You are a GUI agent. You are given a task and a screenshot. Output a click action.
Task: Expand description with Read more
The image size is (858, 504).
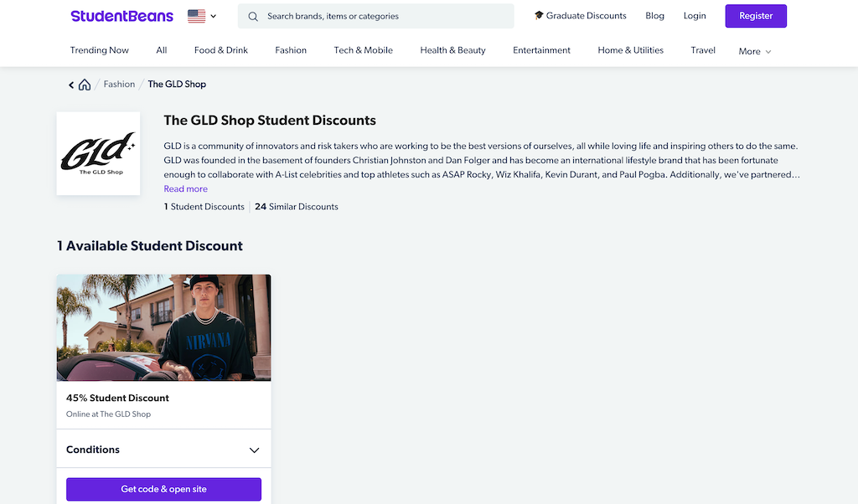point(185,188)
